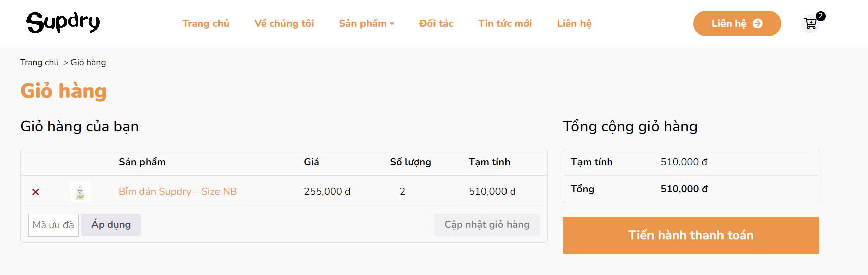Open Bỉm dán Supdry – Size NB link
This screenshot has height=275, width=868.
(x=178, y=192)
